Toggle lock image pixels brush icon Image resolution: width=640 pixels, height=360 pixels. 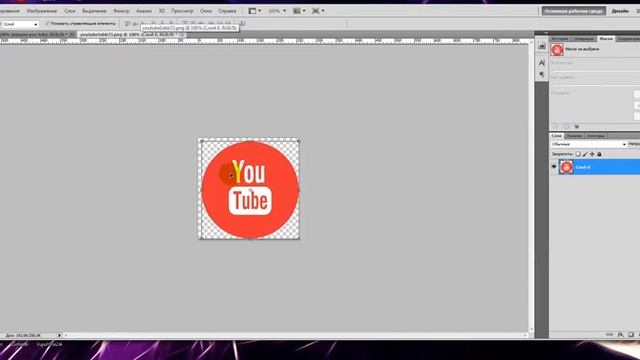click(585, 154)
